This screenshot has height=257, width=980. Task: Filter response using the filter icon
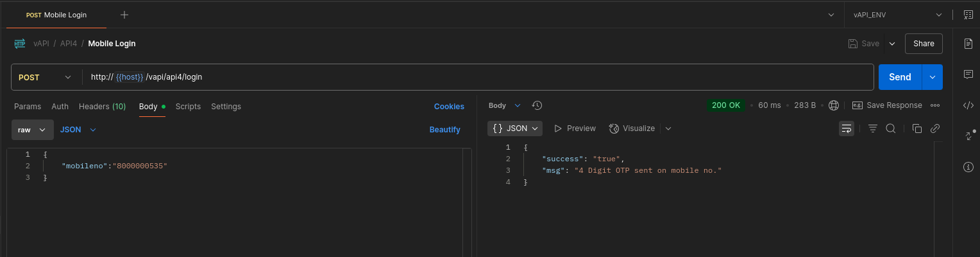(x=873, y=128)
